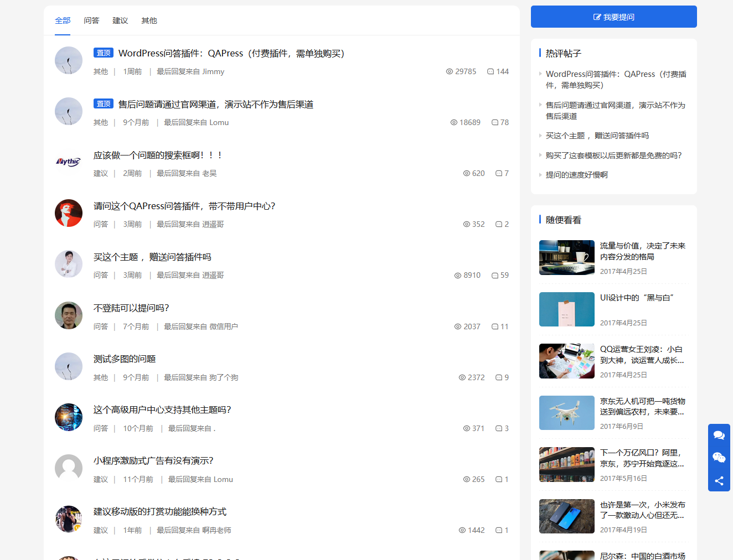
Task: Select the 其他 tab
Action: point(149,20)
